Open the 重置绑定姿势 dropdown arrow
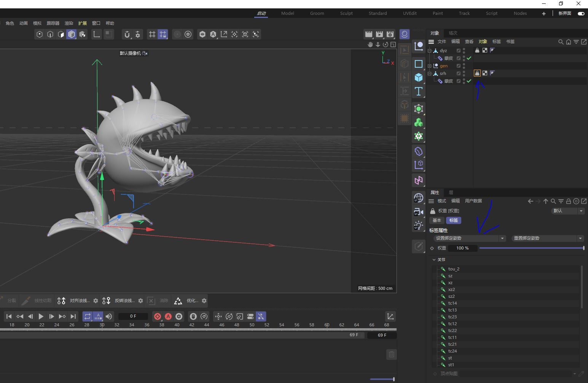 coord(580,238)
